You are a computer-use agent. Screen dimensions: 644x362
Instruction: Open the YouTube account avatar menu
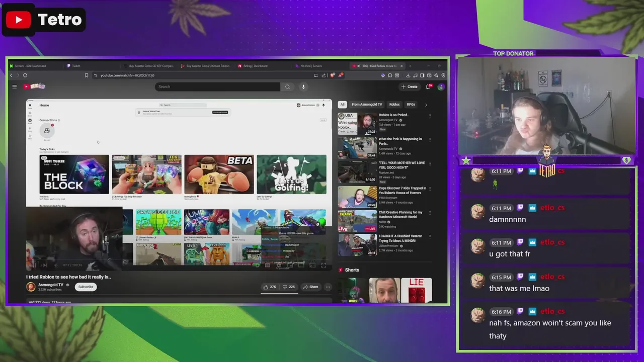click(x=441, y=86)
